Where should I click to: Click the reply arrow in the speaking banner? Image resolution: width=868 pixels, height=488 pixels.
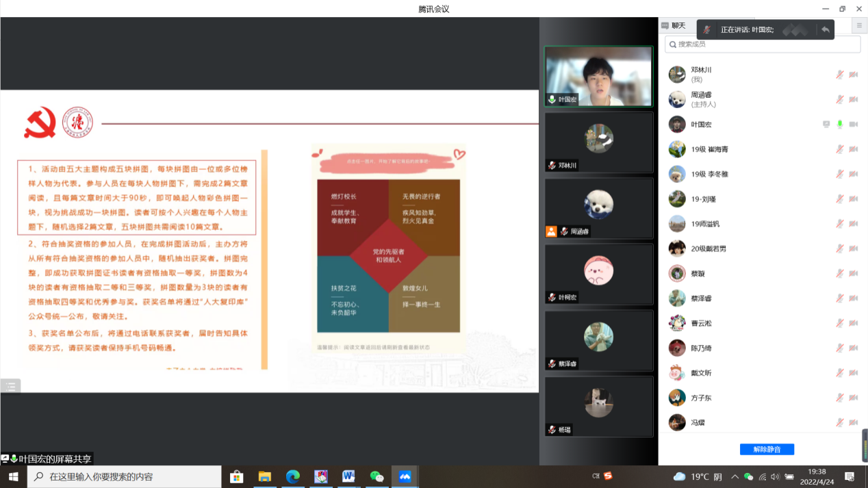pyautogui.click(x=825, y=29)
